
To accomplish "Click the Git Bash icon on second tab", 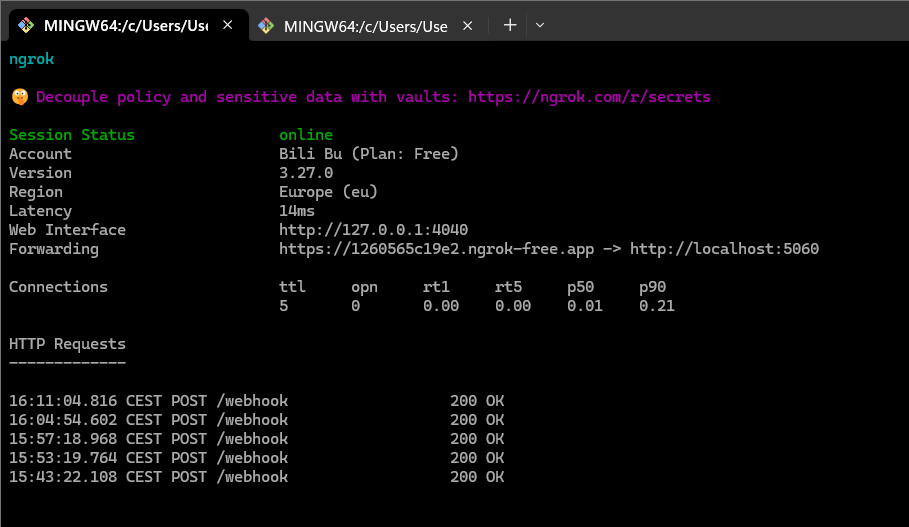I will pyautogui.click(x=266, y=26).
